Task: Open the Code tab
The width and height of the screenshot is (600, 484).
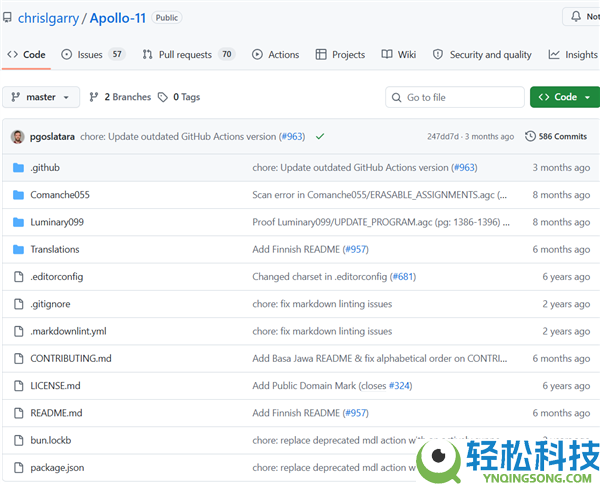Action: [x=26, y=55]
